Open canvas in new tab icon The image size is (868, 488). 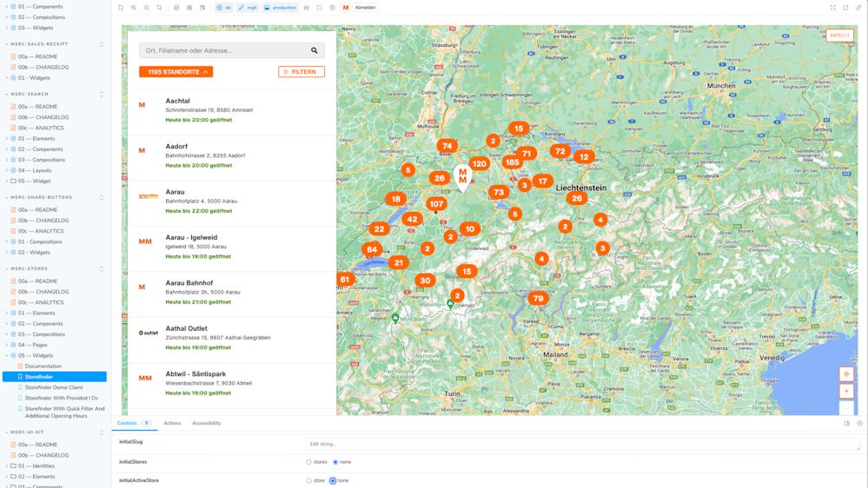point(846,8)
